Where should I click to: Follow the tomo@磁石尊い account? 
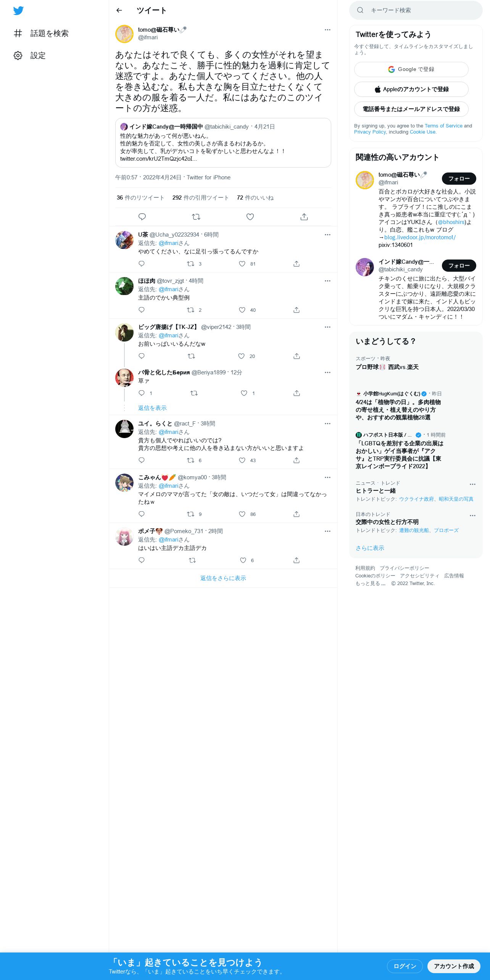[x=459, y=179]
